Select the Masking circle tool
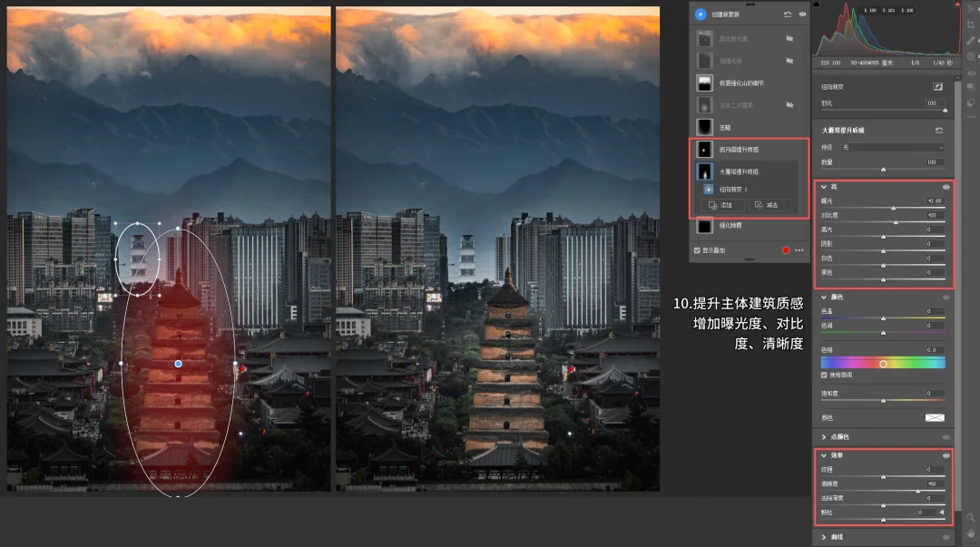This screenshot has width=980, height=547. click(971, 56)
